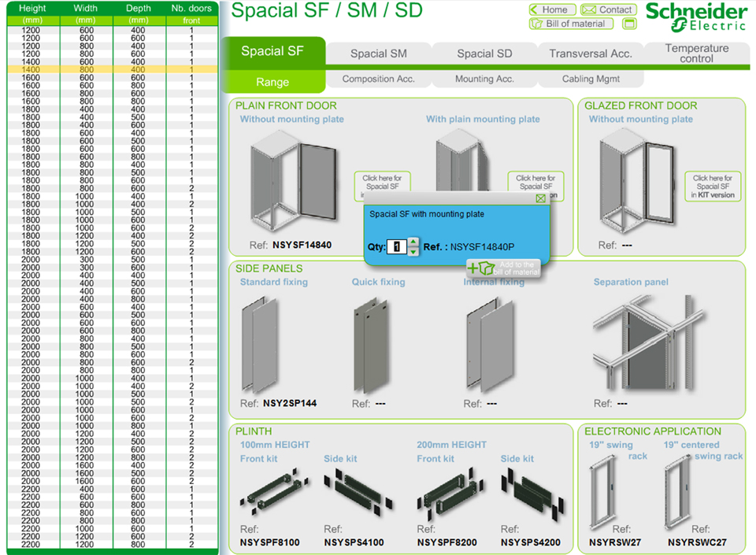Click the plain door enclosure image NSYSF14840

pos(293,180)
